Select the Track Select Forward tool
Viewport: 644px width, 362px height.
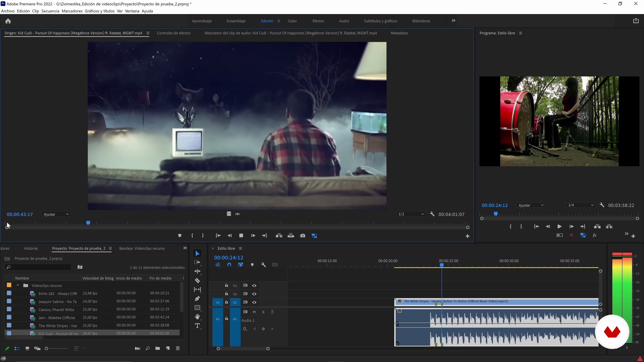tap(197, 262)
